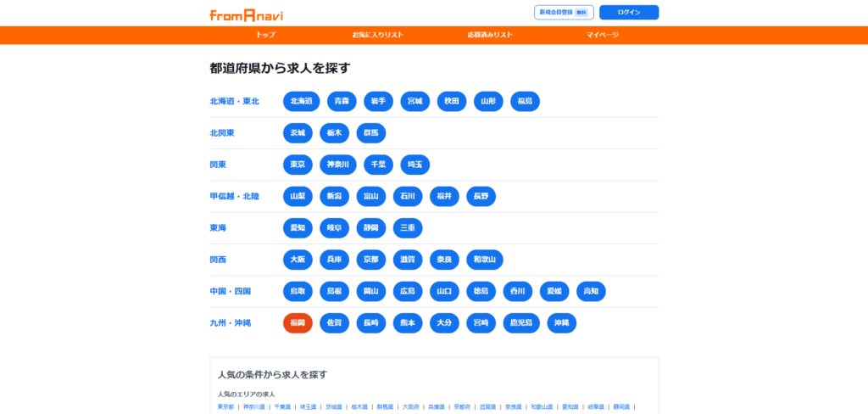868x414 pixels.
Task: Choose the 長崎 prefecture button
Action: 371,322
